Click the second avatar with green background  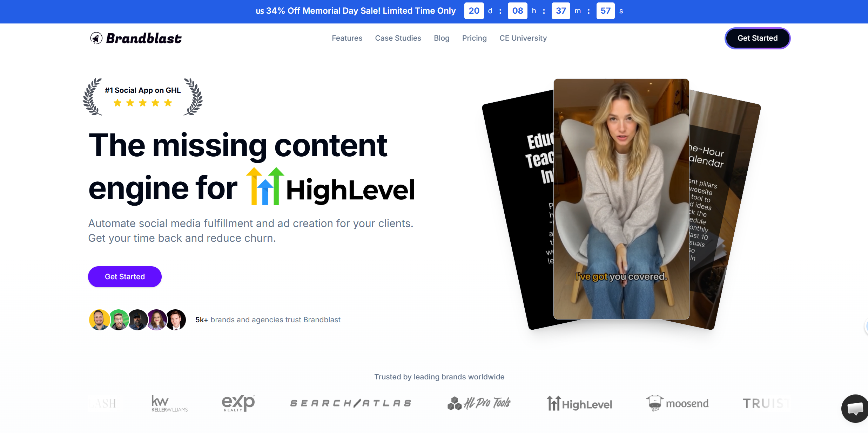point(119,319)
